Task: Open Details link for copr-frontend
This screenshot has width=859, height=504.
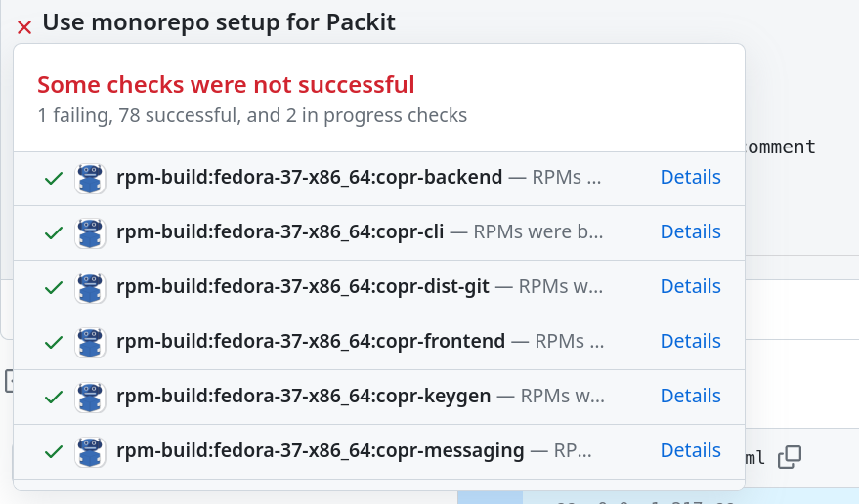Action: [x=690, y=342]
